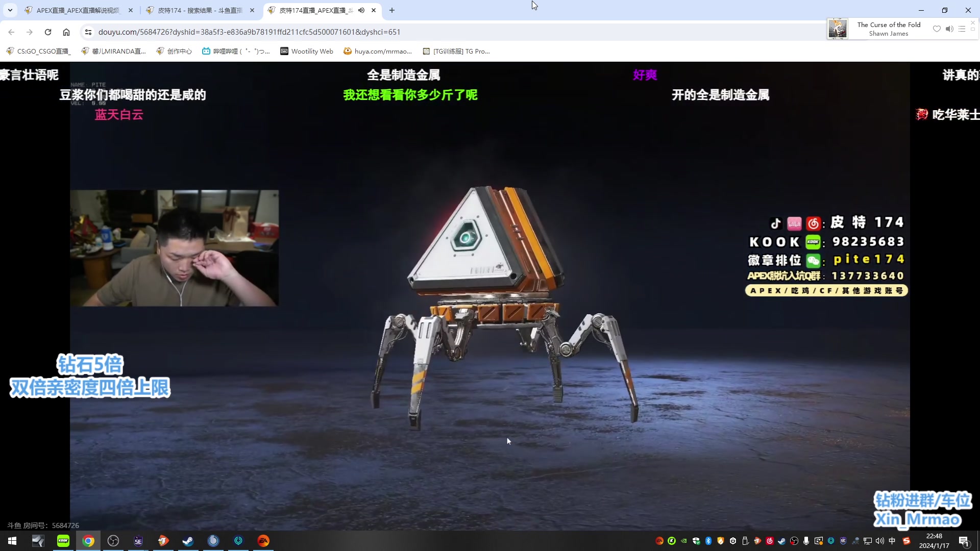Open the music widget playlist
This screenshot has width=980, height=551.
pos(962,29)
